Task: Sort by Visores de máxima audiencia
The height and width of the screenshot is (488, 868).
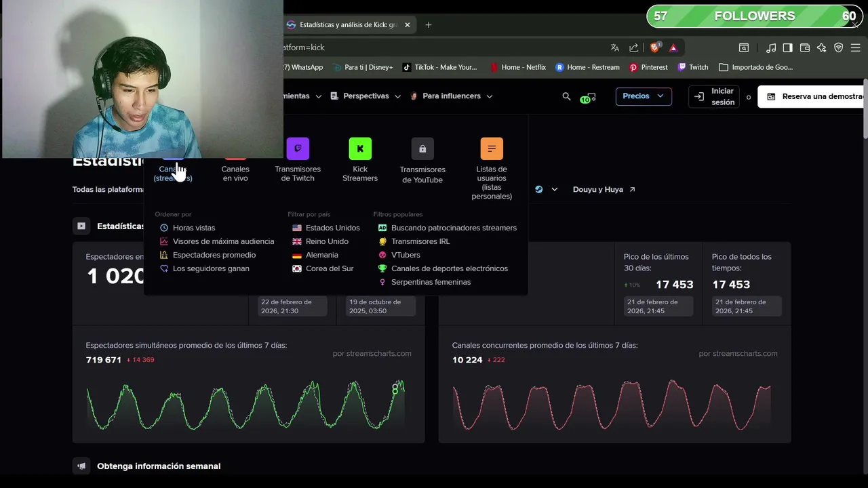Action: click(x=217, y=241)
